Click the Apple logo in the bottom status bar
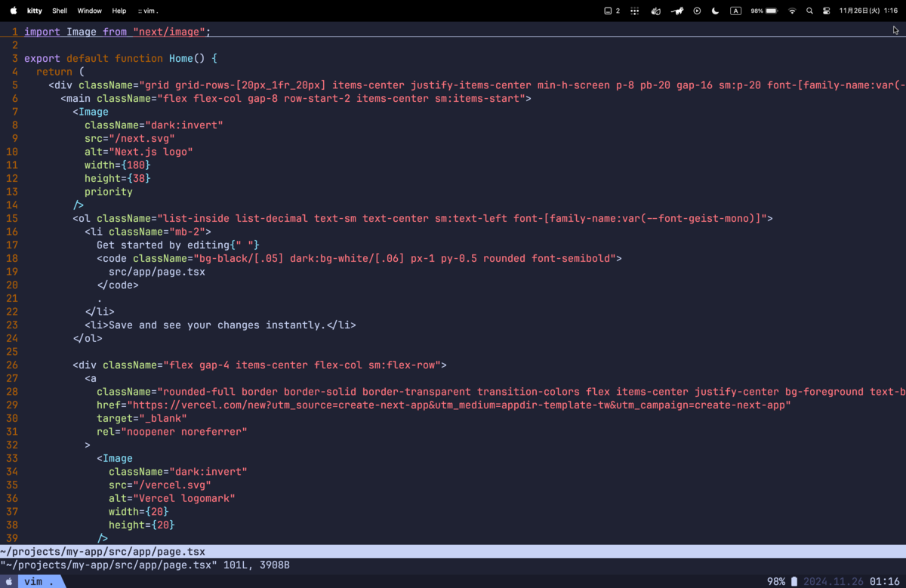The height and width of the screenshot is (588, 906). [x=9, y=581]
